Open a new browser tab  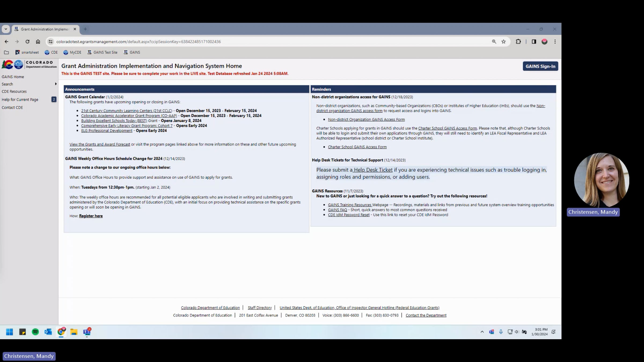(x=85, y=29)
